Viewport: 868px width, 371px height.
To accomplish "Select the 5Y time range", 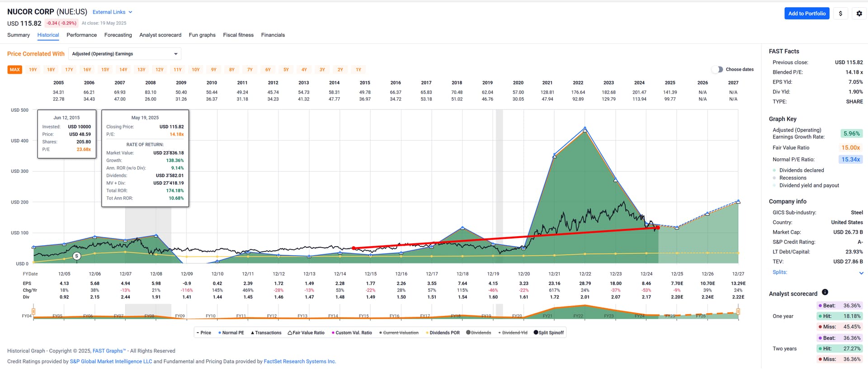I will pyautogui.click(x=286, y=70).
